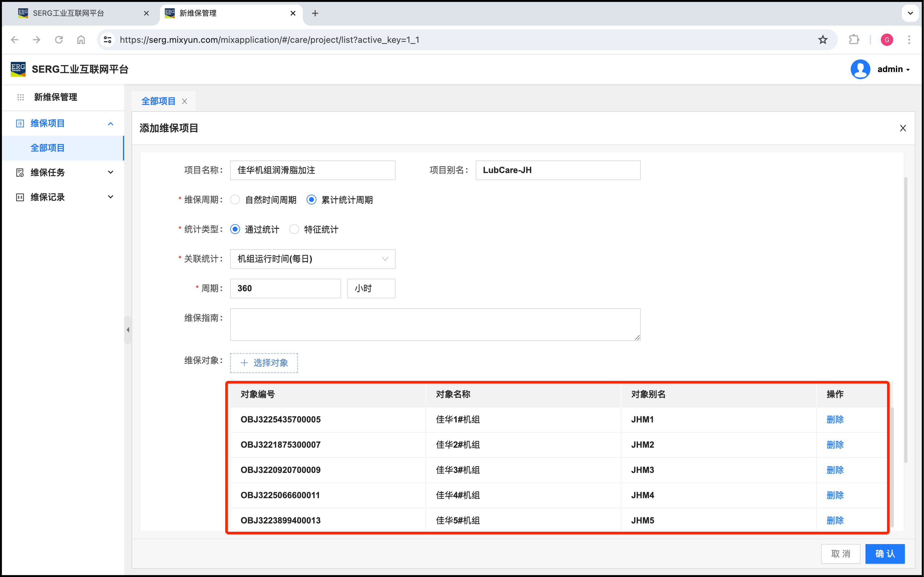
Task: Select the 累计统计周期 radio option
Action: point(311,200)
